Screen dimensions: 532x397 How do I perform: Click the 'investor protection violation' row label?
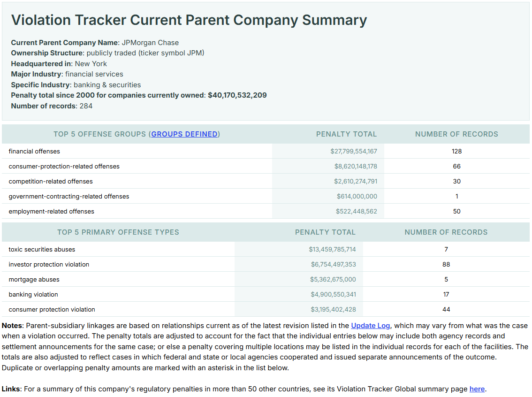[x=49, y=264]
